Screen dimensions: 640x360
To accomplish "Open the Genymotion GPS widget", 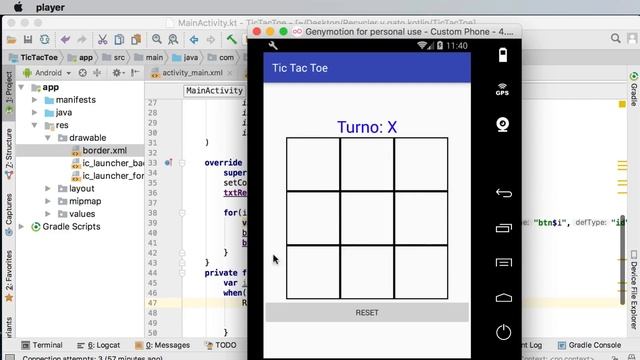I will pyautogui.click(x=502, y=89).
